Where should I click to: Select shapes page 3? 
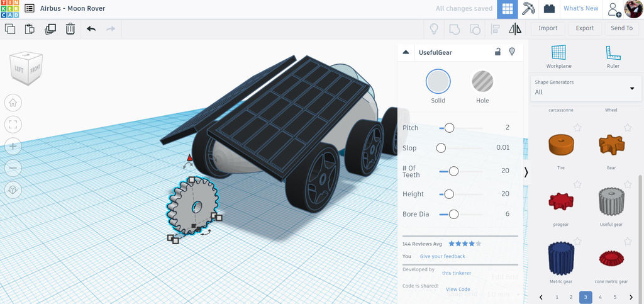(x=586, y=297)
